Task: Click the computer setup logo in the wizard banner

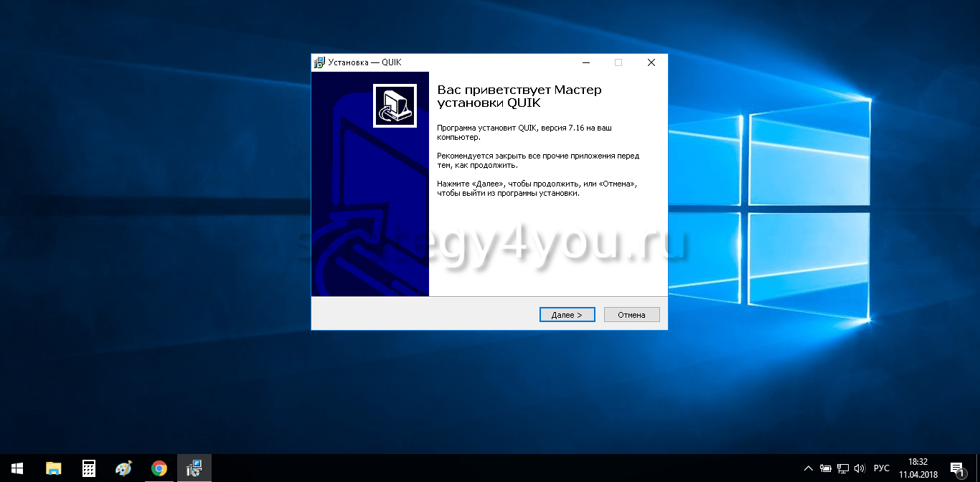Action: click(395, 105)
